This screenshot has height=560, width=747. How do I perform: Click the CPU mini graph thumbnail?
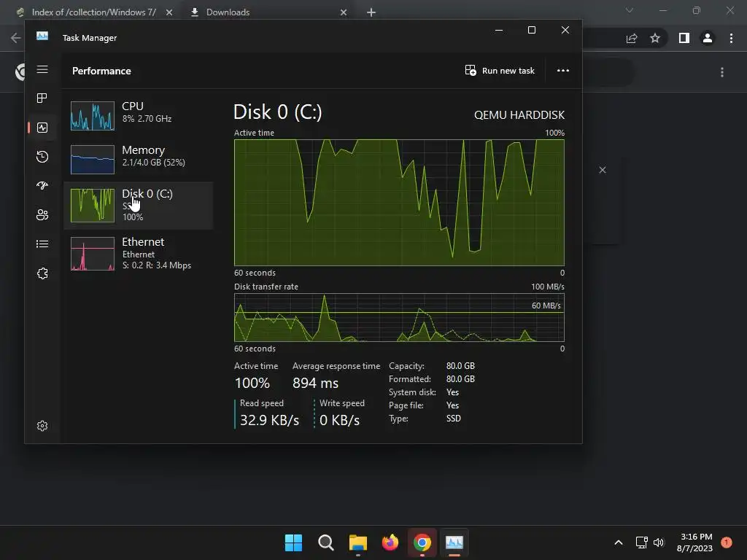(x=93, y=116)
